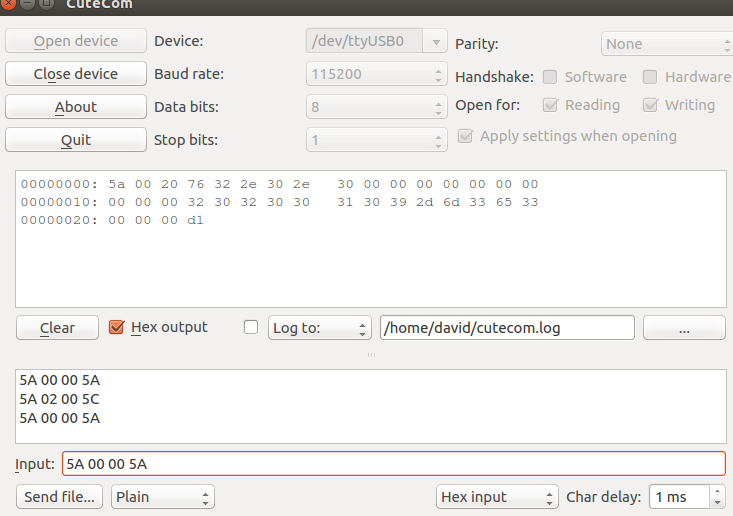The image size is (733, 516).
Task: Click the Open device button
Action: click(x=76, y=41)
